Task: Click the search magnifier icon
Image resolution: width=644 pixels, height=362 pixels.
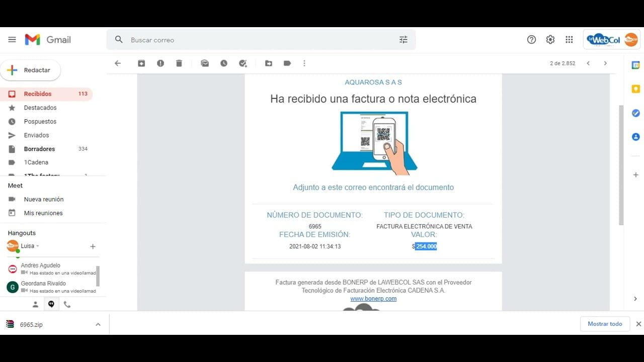Action: [x=119, y=40]
